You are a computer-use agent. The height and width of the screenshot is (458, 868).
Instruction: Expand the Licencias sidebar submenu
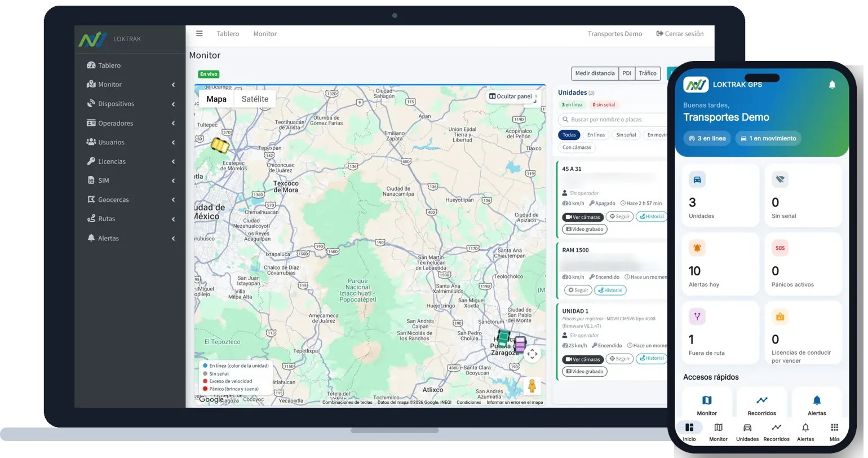click(x=130, y=161)
